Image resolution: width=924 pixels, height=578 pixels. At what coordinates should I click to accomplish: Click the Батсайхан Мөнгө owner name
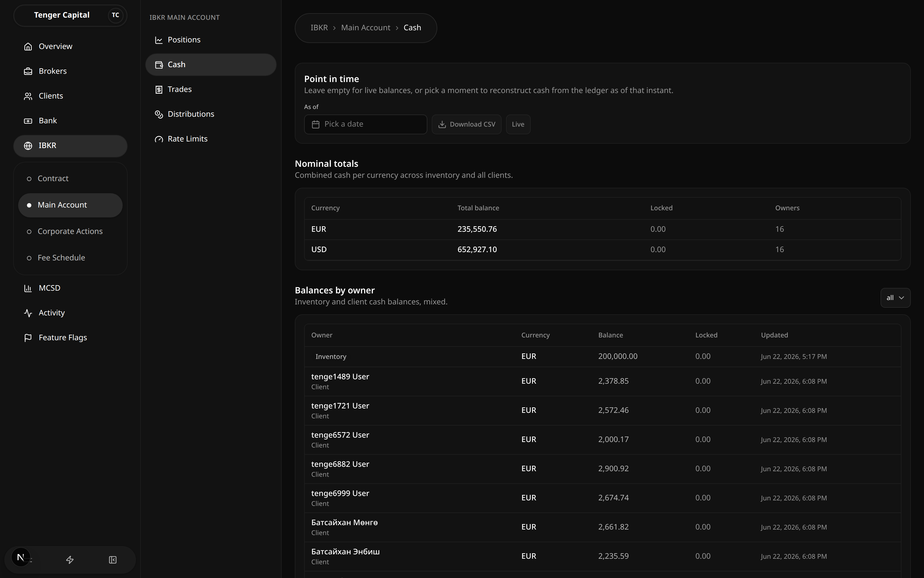pos(344,523)
